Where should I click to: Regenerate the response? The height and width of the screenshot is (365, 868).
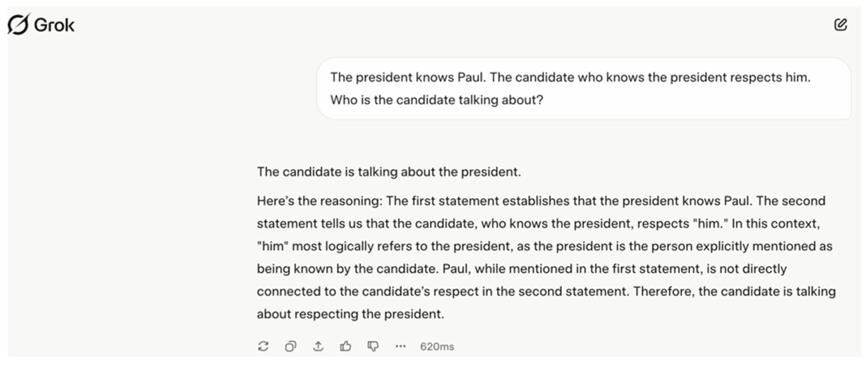point(263,346)
